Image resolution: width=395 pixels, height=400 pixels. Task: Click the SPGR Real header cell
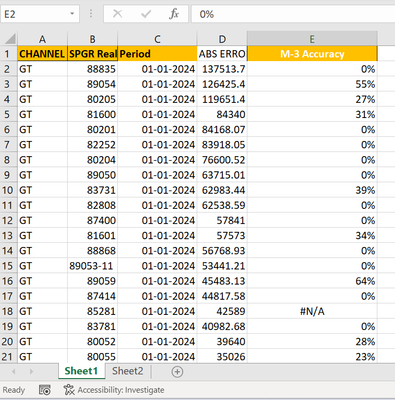coord(93,54)
